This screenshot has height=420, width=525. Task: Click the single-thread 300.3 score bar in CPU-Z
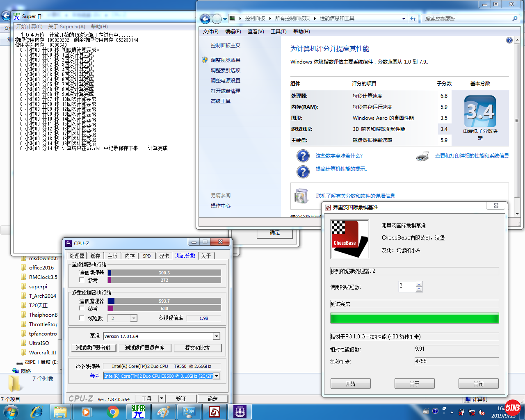(x=164, y=273)
